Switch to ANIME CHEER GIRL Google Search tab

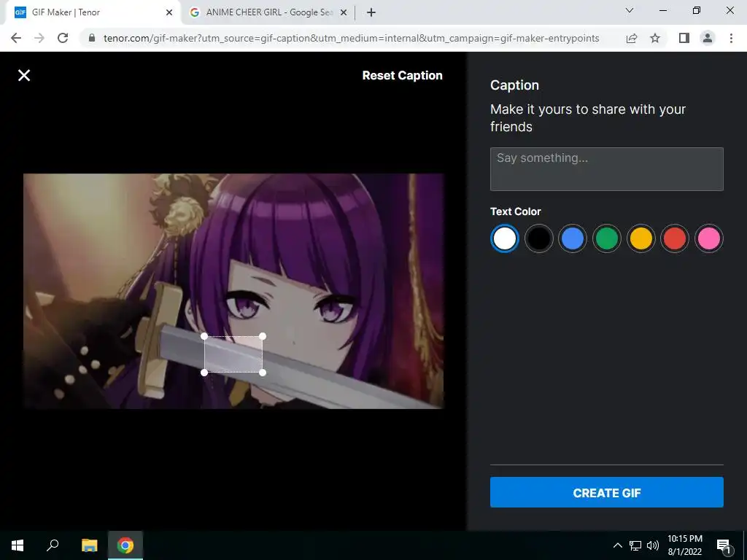269,12
